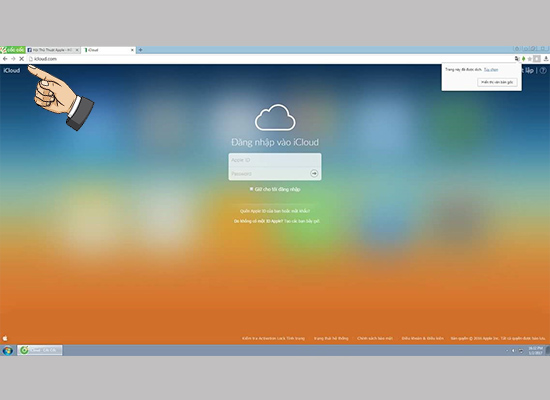Click the translate icon in the address bar

click(x=517, y=59)
